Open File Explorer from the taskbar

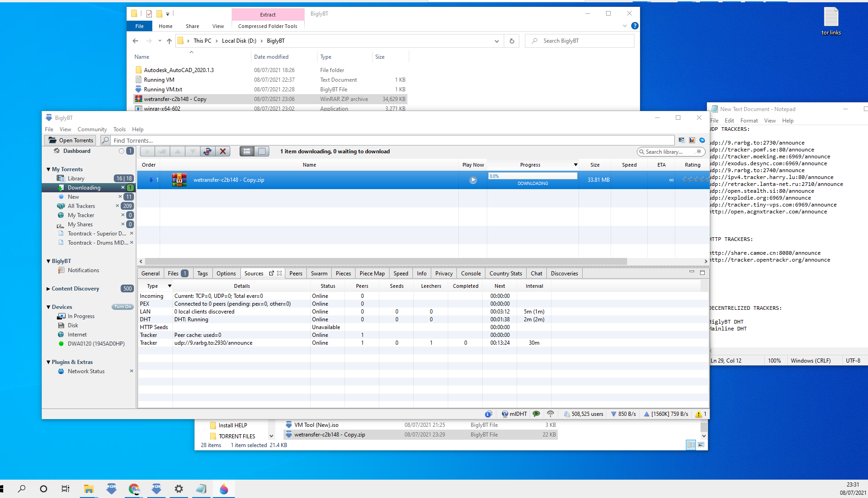(x=89, y=489)
